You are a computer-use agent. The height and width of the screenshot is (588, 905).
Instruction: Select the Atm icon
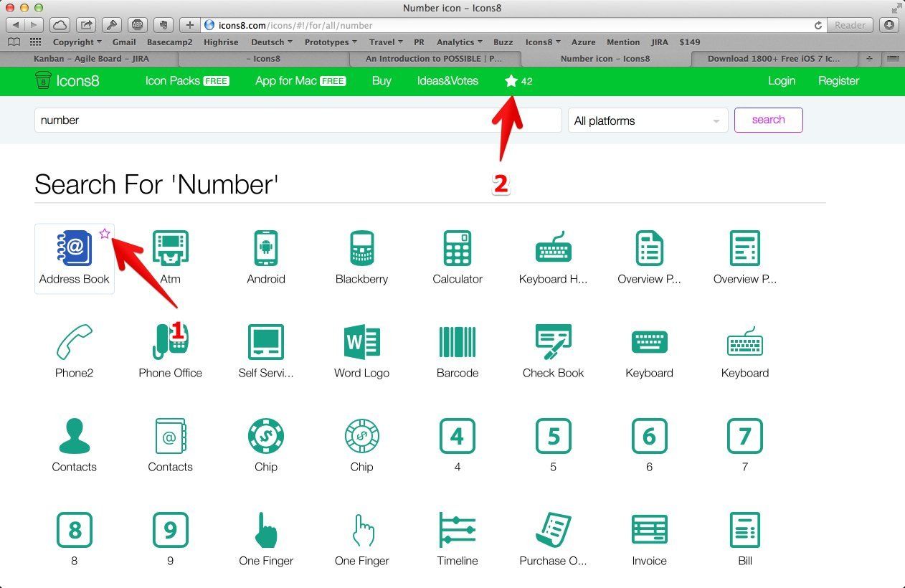click(x=170, y=248)
